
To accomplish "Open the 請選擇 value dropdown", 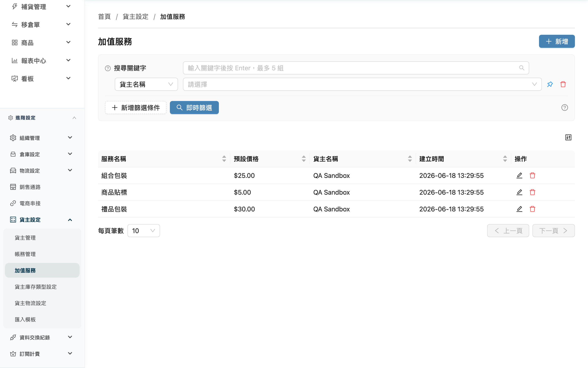I will click(362, 84).
